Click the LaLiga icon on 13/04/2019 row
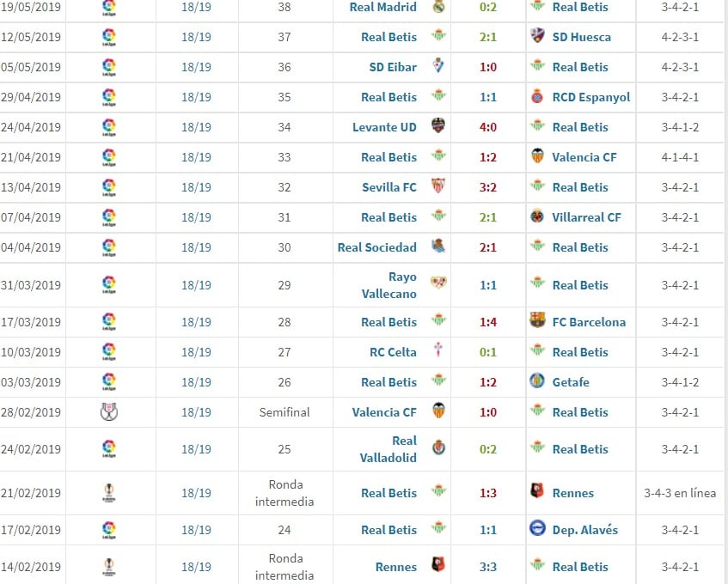This screenshot has height=584, width=728. click(108, 187)
